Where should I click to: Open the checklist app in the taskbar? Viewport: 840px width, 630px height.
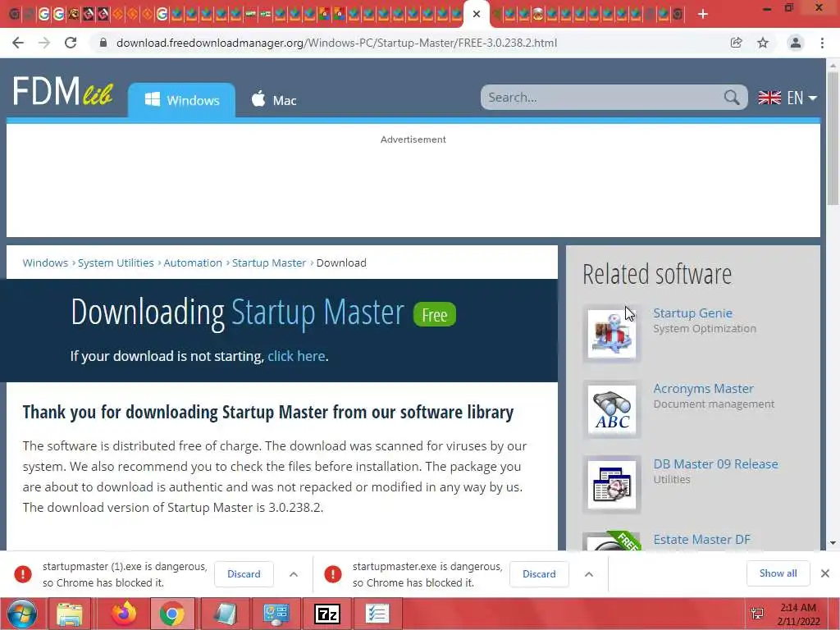click(377, 614)
